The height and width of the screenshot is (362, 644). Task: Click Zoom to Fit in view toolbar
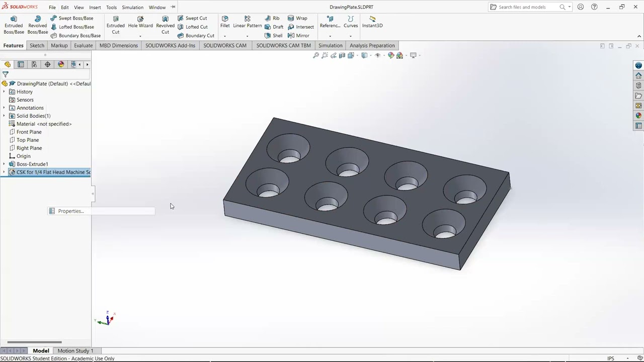pos(316,55)
